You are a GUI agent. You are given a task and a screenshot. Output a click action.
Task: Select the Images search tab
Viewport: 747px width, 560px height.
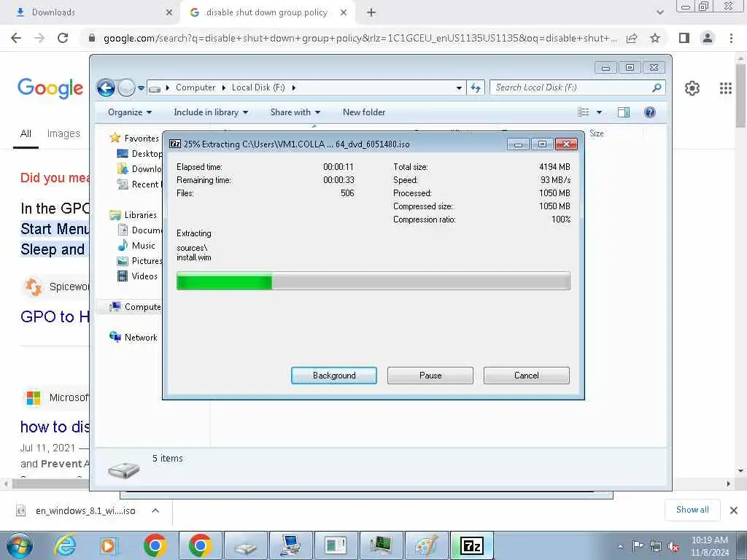coord(63,134)
